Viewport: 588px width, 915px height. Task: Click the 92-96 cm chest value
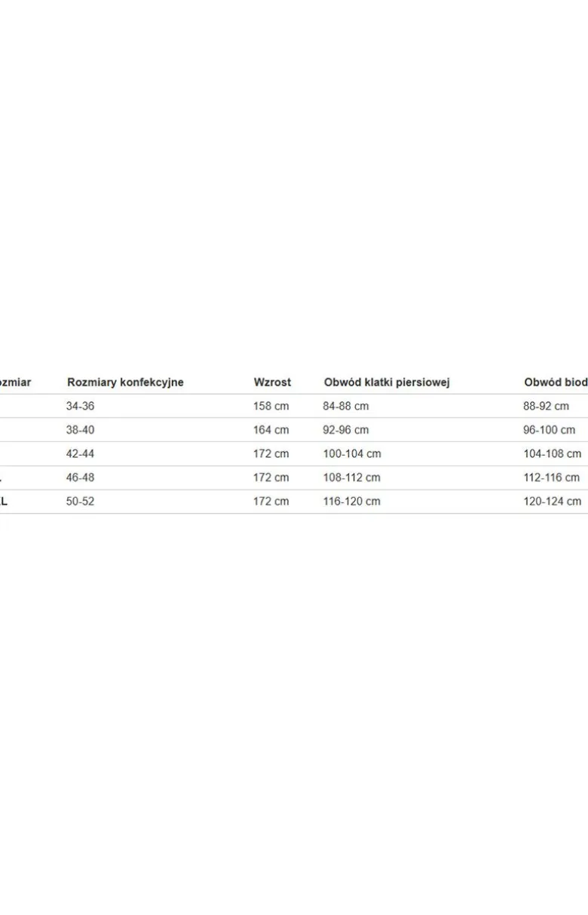tap(346, 430)
